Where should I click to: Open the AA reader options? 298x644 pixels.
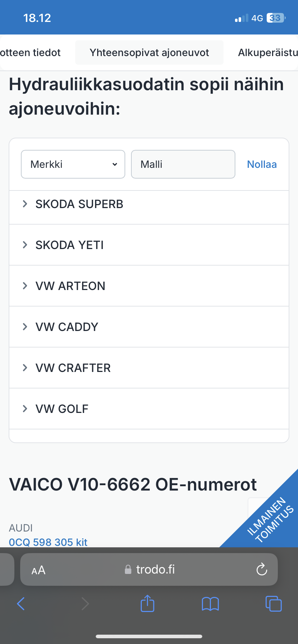click(39, 570)
